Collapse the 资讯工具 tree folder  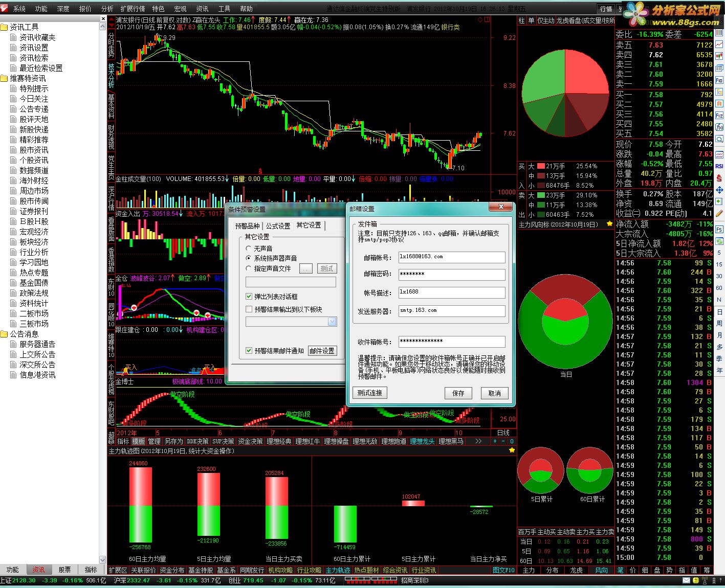(x=4, y=27)
